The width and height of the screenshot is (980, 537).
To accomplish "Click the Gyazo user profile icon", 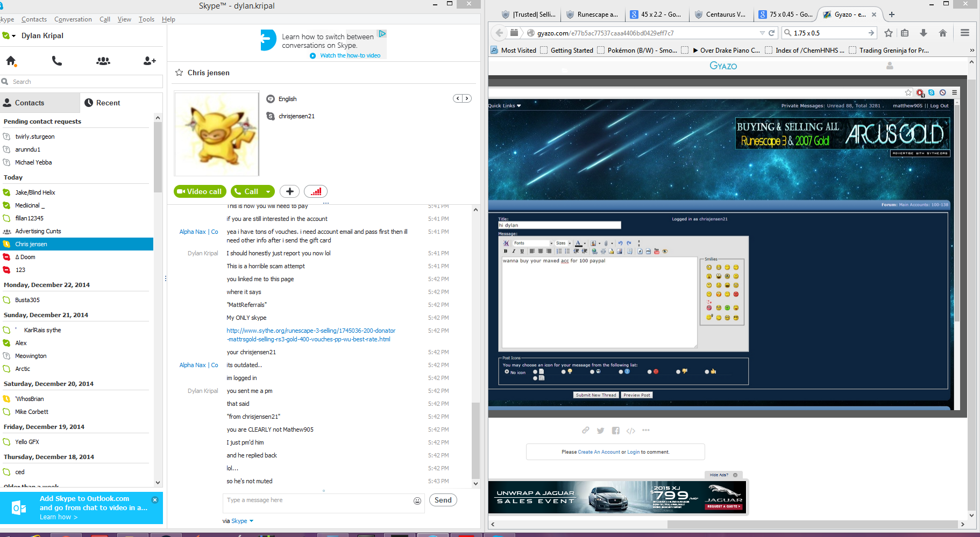I will (890, 66).
